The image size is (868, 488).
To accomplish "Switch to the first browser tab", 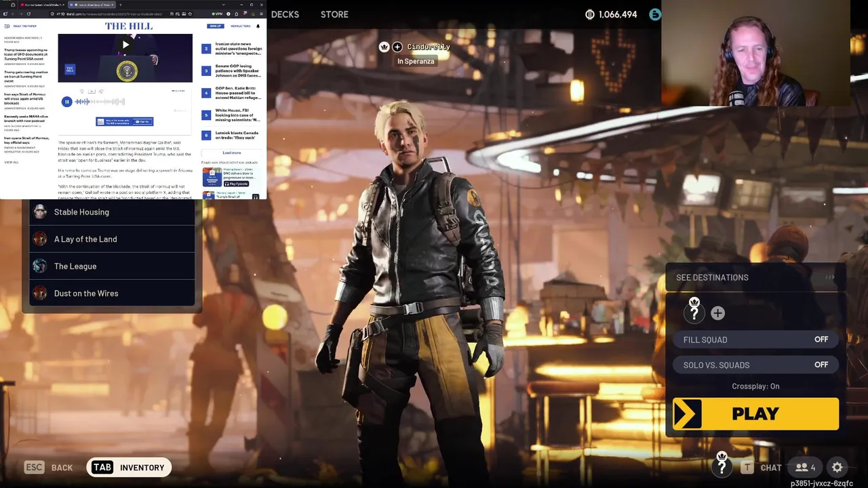I will click(x=42, y=5).
